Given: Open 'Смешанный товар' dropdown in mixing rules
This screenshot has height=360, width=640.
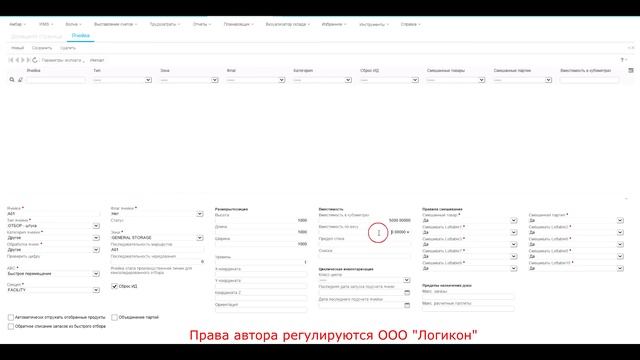Looking at the screenshot, I should [x=513, y=220].
